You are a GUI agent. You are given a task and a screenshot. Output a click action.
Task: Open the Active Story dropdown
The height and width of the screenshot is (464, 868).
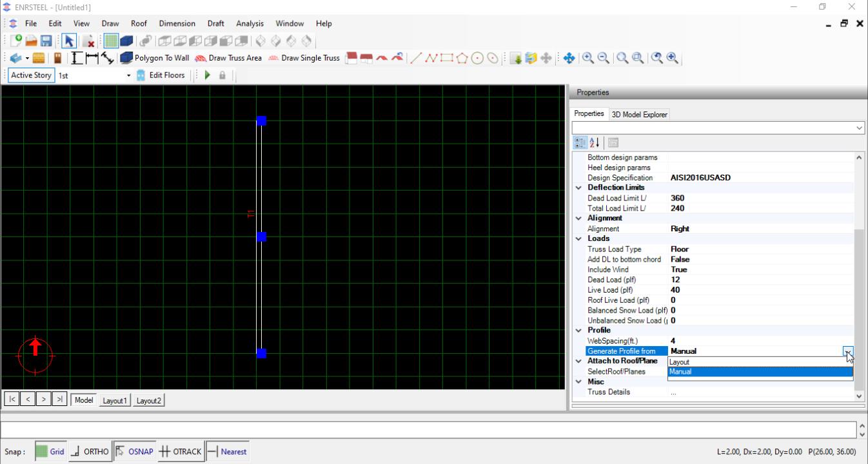point(128,75)
